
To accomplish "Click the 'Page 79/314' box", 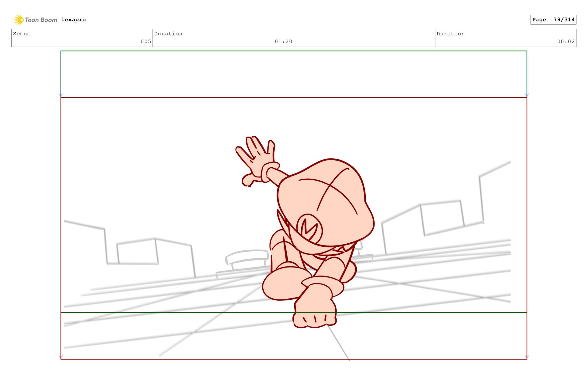I will pos(553,20).
